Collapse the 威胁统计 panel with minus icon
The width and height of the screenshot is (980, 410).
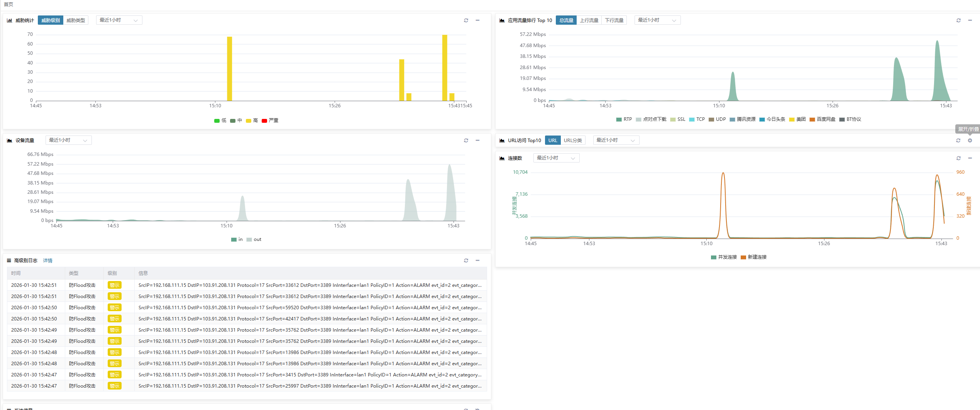click(x=477, y=20)
